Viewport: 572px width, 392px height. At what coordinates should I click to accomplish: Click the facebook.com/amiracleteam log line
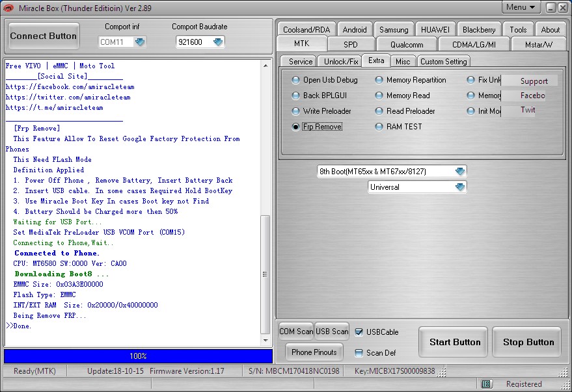tap(70, 86)
